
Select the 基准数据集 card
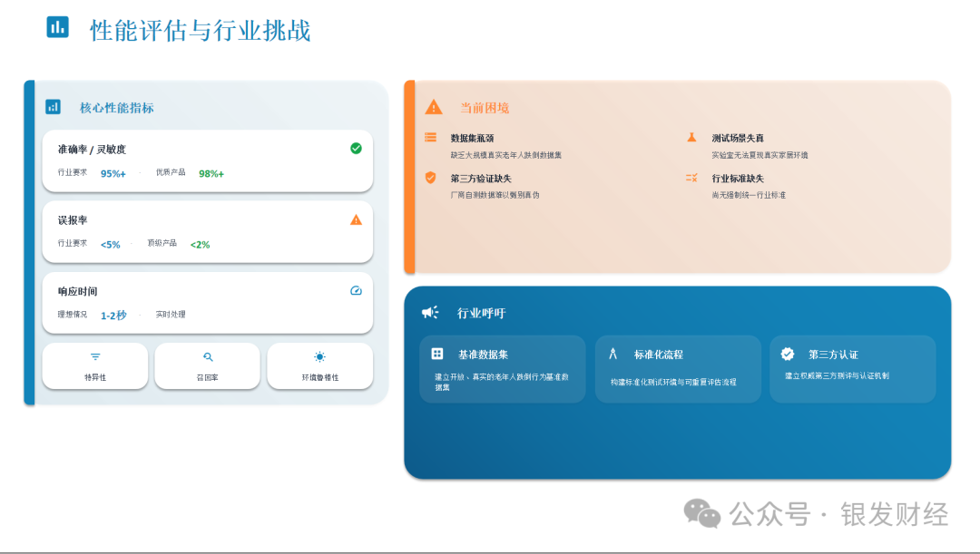(x=502, y=369)
